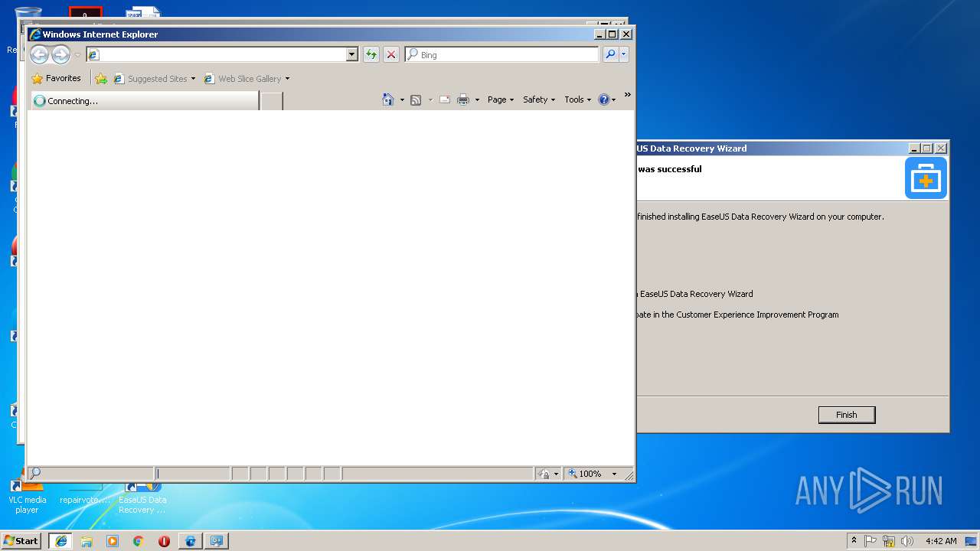Viewport: 980px width, 551px height.
Task: Minimize the EaseUS Data Recovery Wizard window
Action: [914, 148]
